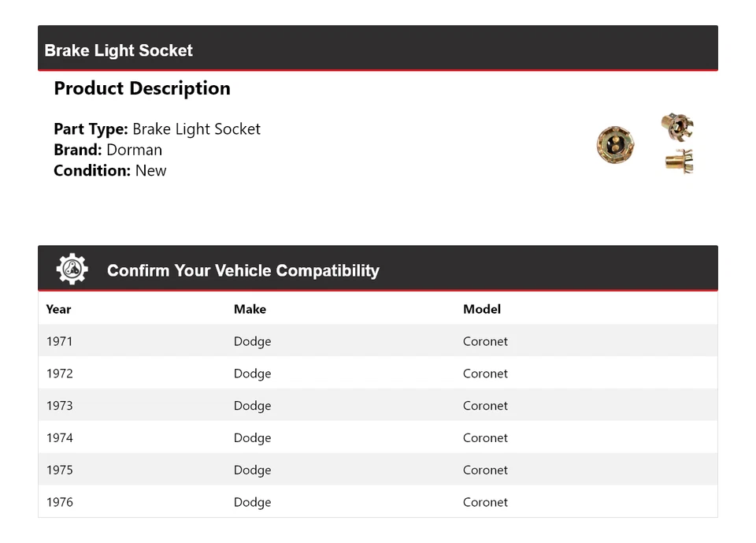Click the Year column header

coord(58,309)
